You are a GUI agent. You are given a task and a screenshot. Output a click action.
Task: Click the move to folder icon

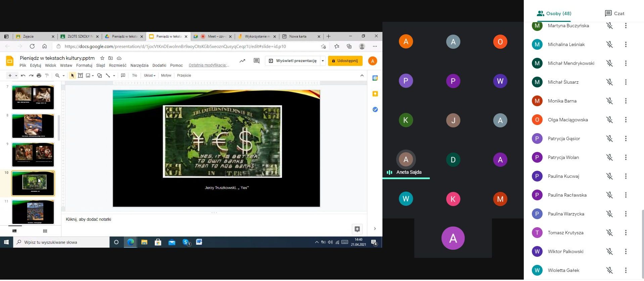(x=110, y=58)
